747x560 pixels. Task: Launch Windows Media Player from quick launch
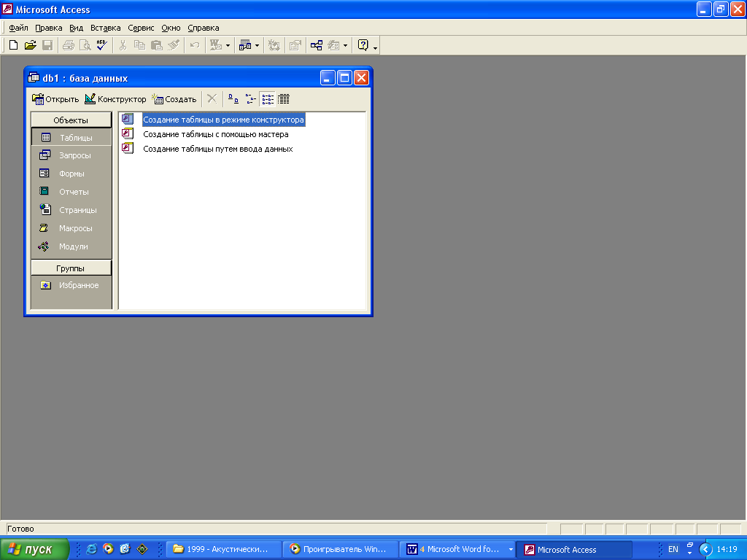tap(108, 549)
